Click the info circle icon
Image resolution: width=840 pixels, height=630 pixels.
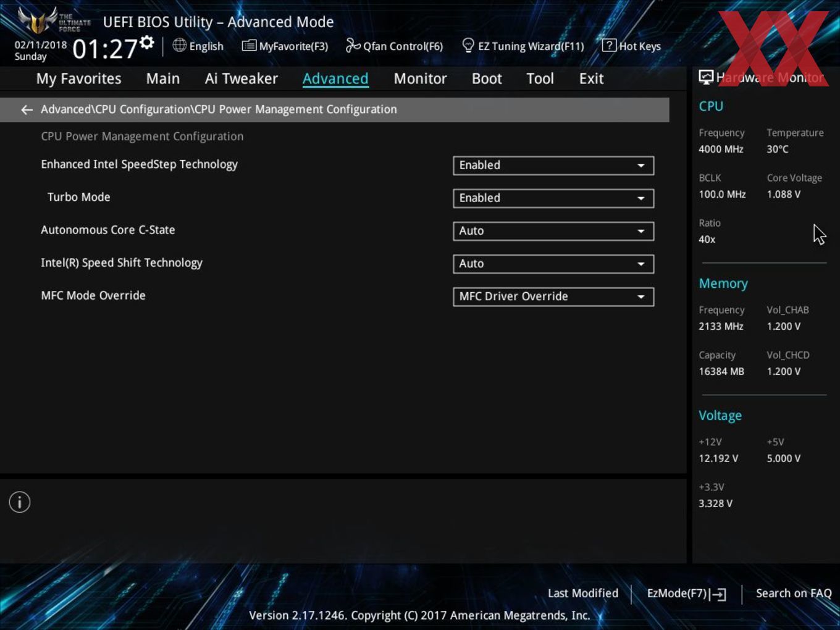point(20,502)
